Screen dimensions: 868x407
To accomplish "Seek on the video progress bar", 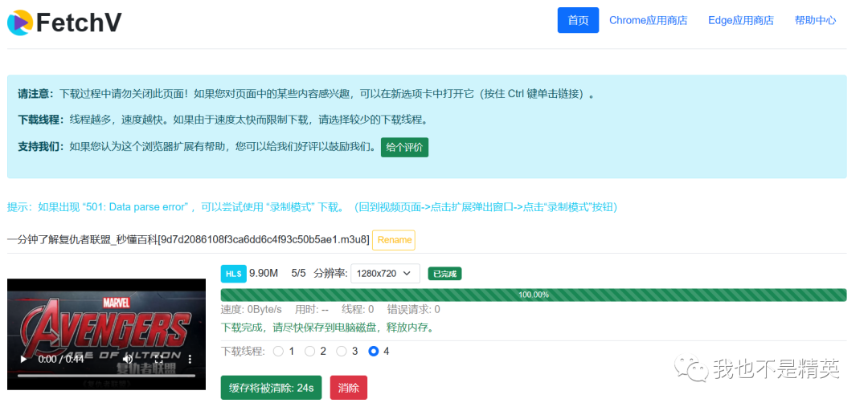I will click(x=106, y=376).
